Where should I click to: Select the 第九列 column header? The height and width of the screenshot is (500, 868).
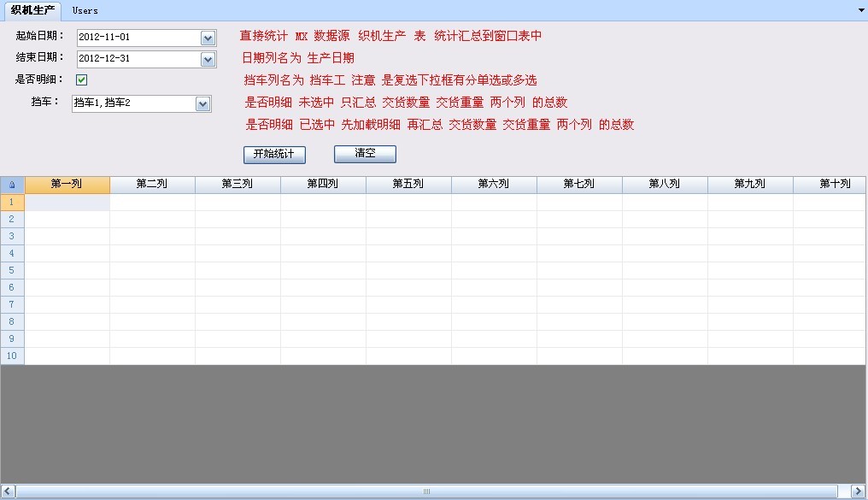(x=750, y=185)
